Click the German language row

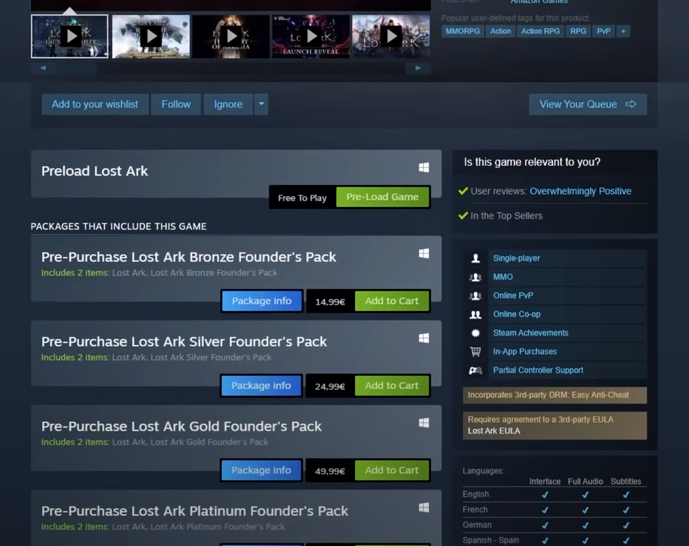(x=555, y=525)
